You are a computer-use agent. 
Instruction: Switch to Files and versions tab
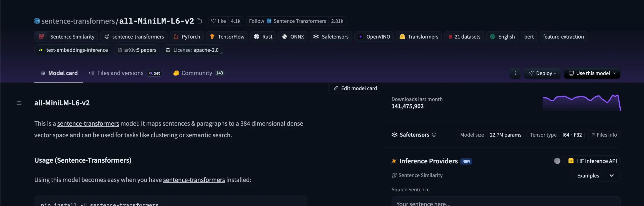coord(120,73)
